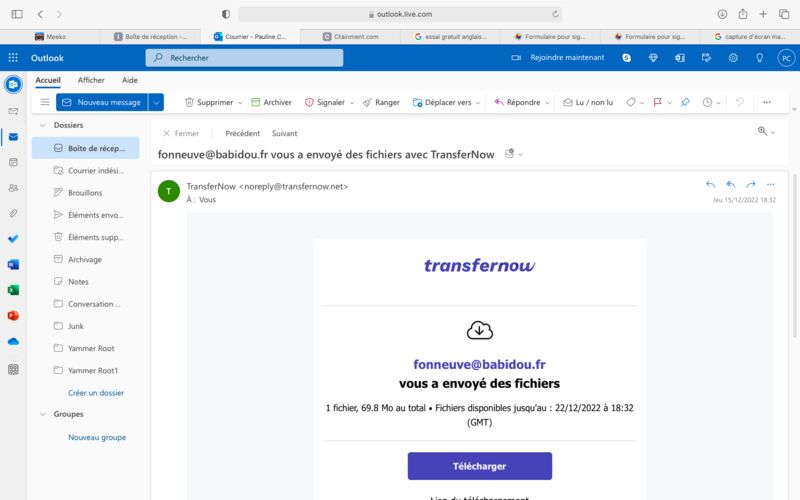Click the Nouveau message button

click(102, 102)
